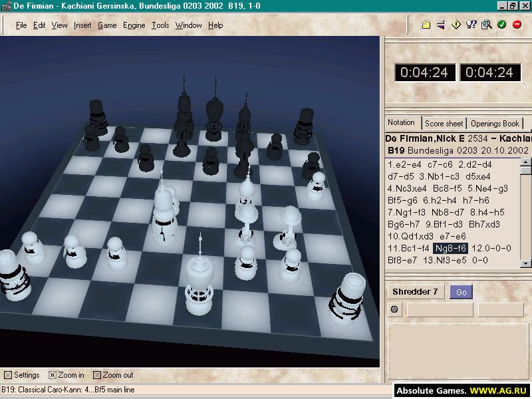Click the yellow new game toolbar icon
Viewport: 532px width, 399px height.
click(426, 25)
